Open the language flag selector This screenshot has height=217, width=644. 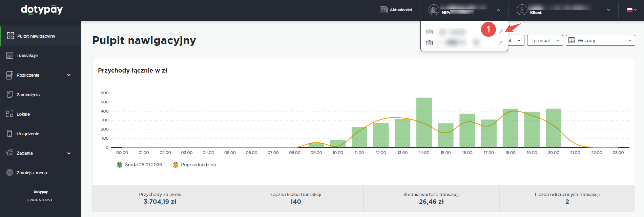[x=631, y=10]
